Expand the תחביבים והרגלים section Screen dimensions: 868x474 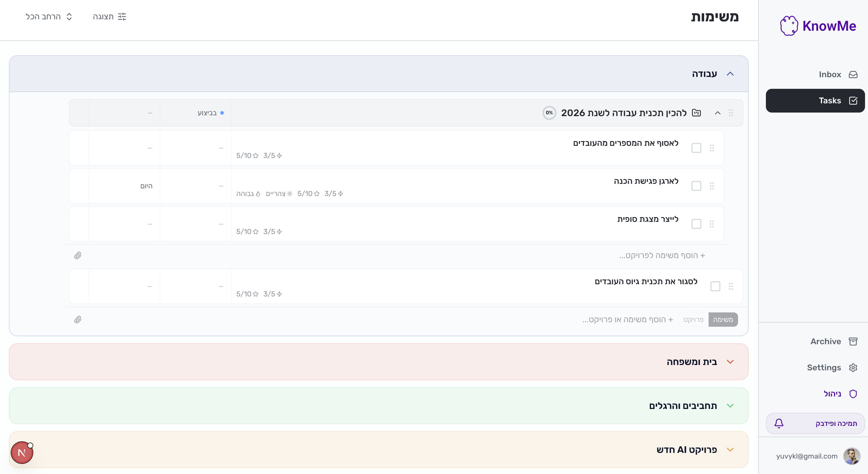coord(730,406)
